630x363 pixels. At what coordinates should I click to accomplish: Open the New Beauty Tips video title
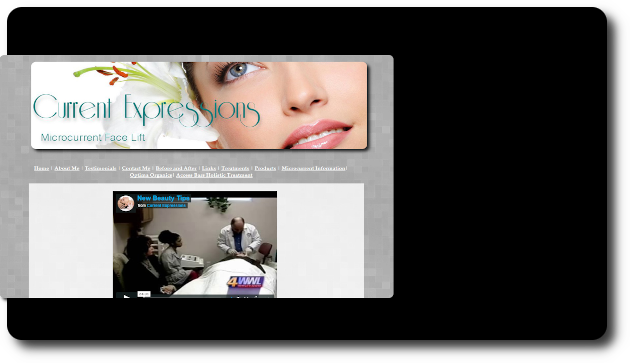(164, 198)
